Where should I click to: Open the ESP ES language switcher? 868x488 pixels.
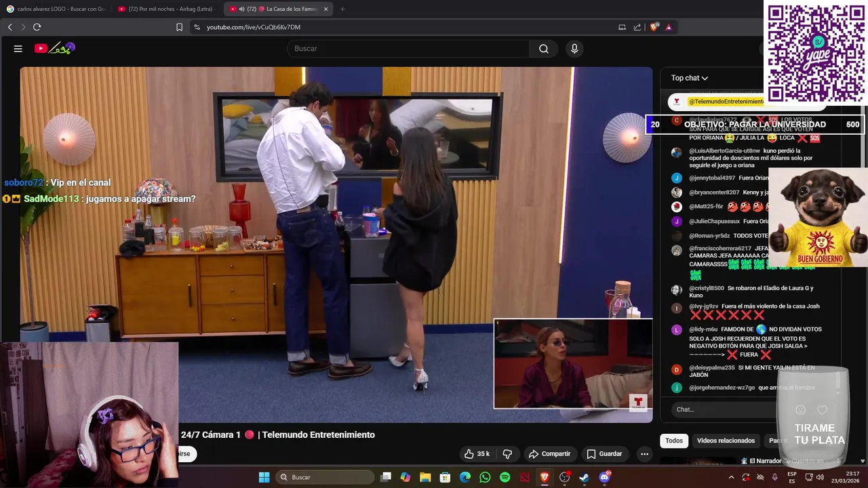point(792,477)
